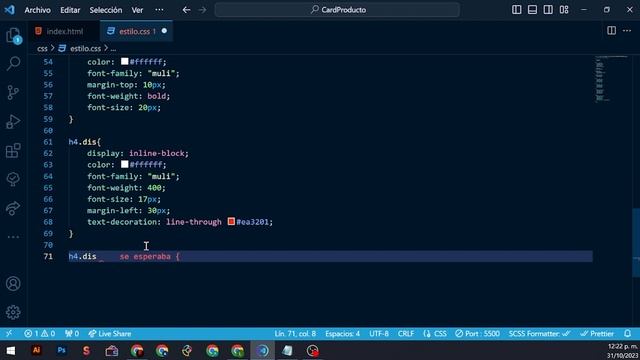The height and width of the screenshot is (360, 640).
Task: Open the Editar menu
Action: pyautogui.click(x=70, y=10)
